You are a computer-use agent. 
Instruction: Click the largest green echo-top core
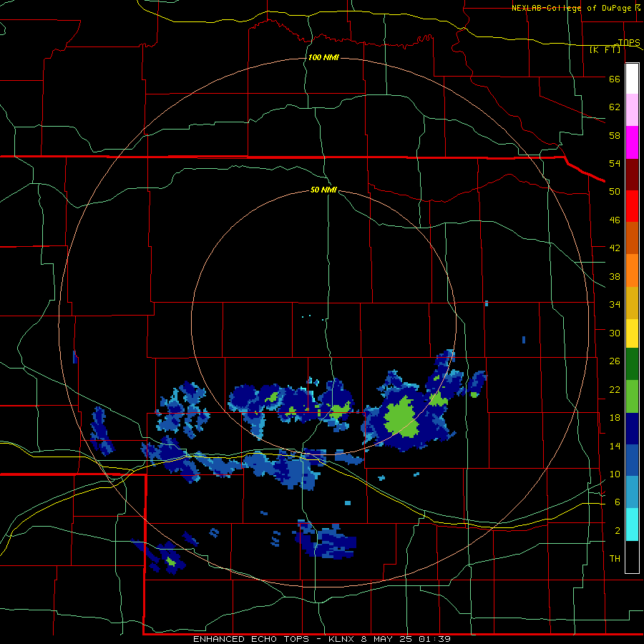tap(402, 418)
